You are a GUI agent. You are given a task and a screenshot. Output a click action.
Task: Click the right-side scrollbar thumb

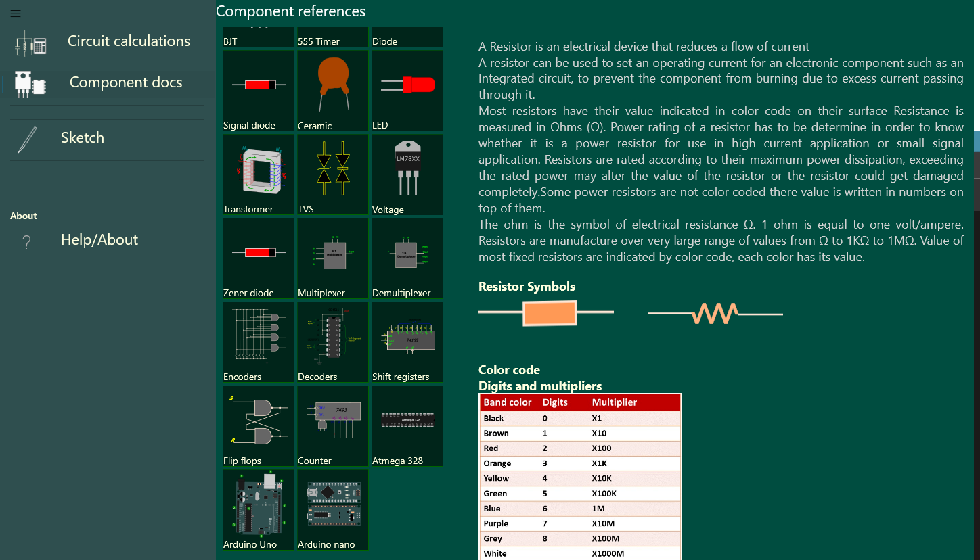pyautogui.click(x=977, y=141)
